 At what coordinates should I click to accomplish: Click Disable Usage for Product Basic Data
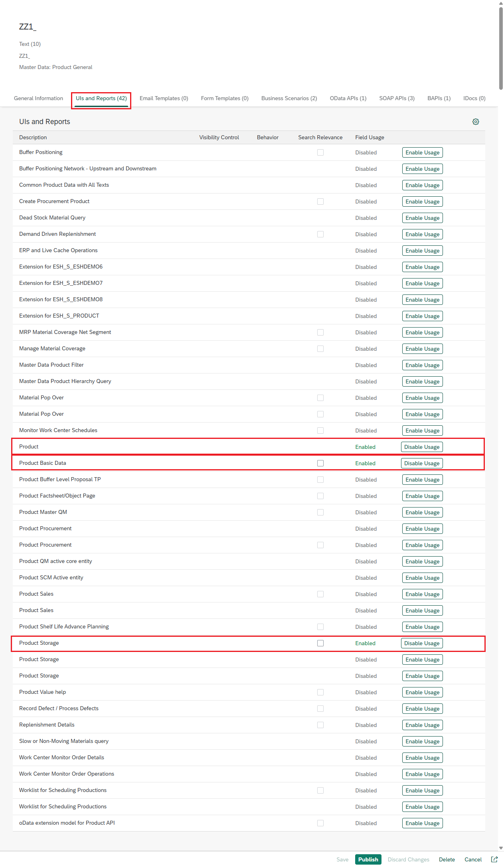click(421, 463)
